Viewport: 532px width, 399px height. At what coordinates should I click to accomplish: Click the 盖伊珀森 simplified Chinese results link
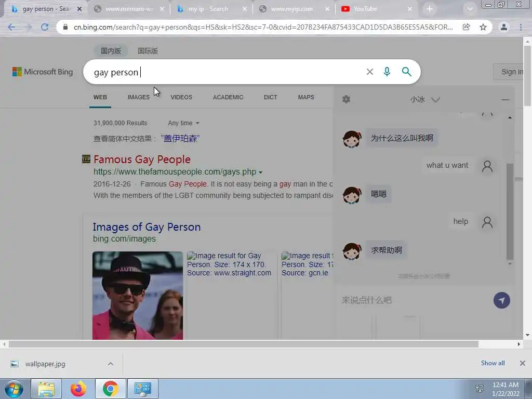[180, 138]
